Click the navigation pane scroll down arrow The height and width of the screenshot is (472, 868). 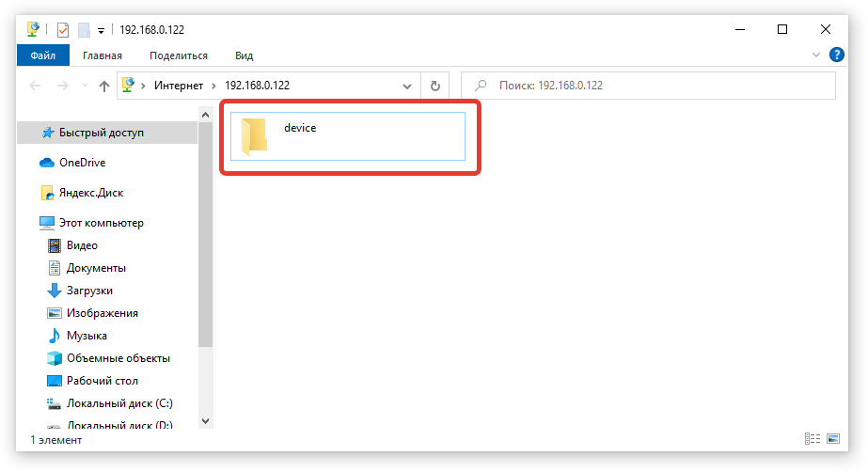pyautogui.click(x=206, y=420)
